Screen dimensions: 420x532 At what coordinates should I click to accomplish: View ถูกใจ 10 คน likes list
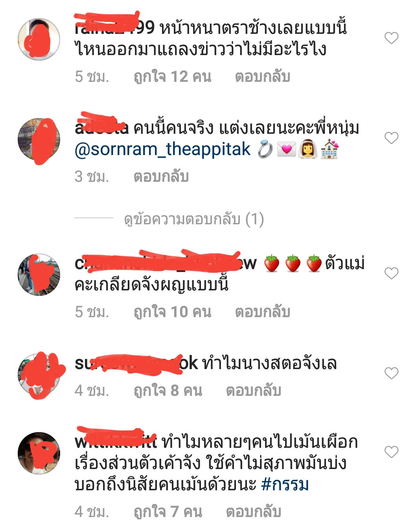(x=173, y=312)
